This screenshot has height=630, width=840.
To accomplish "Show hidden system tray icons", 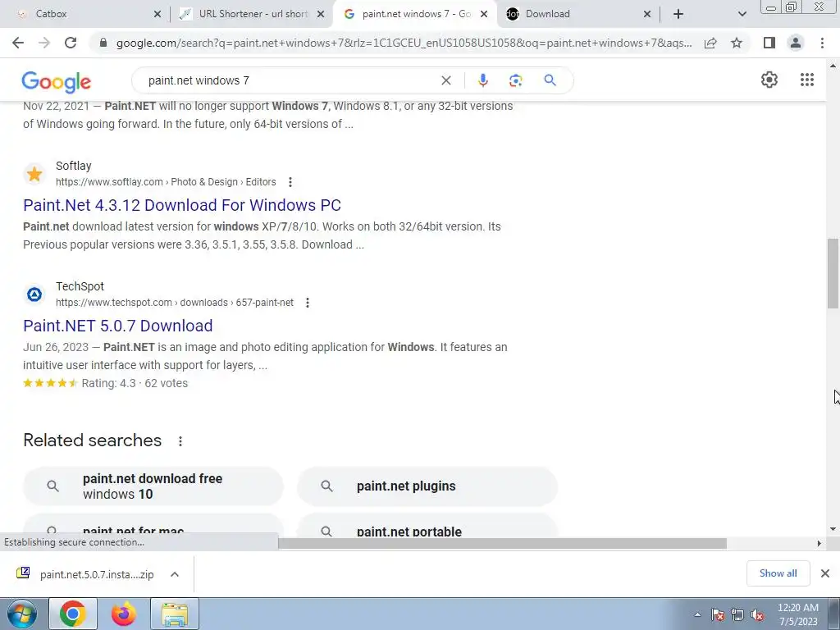I will point(697,614).
